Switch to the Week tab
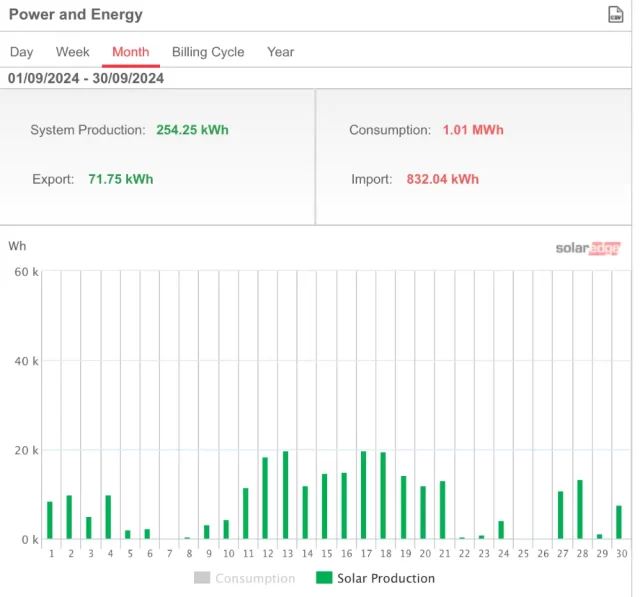Viewport: 640px width, 597px height. click(73, 52)
